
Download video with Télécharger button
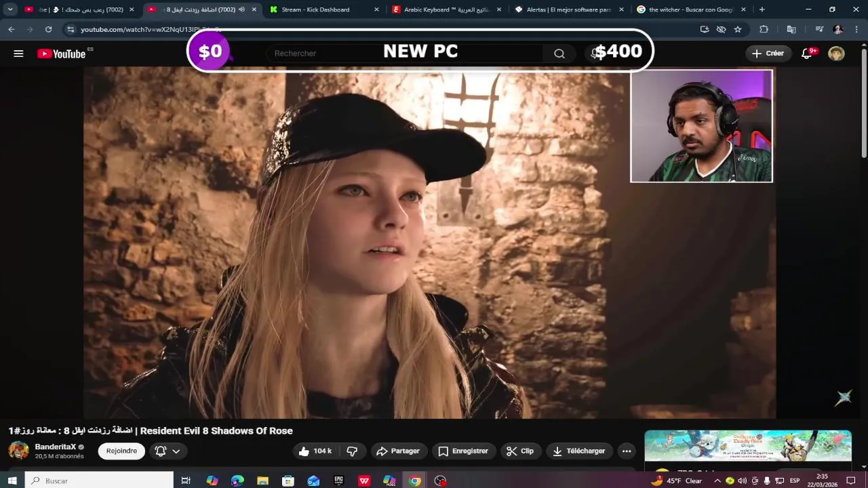pos(579,451)
